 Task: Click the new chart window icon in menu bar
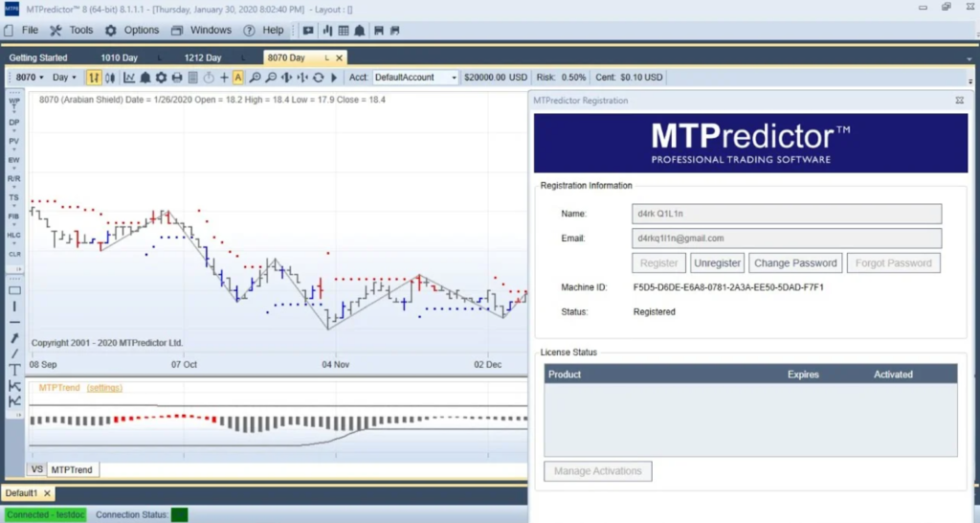(308, 30)
